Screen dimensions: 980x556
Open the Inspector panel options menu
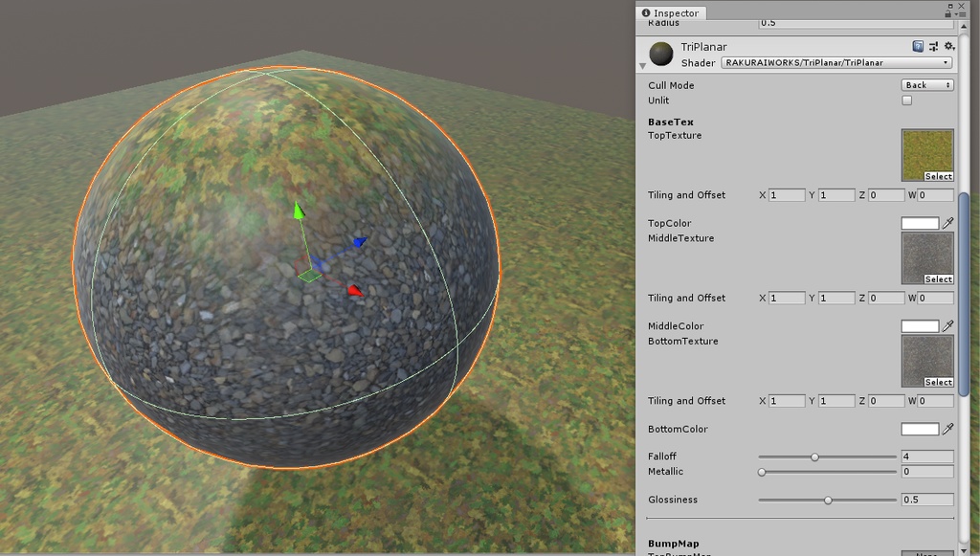point(961,13)
